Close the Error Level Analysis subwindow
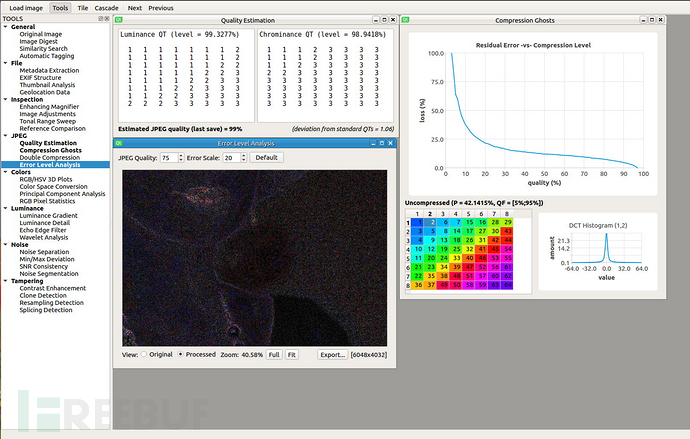 pos(390,143)
